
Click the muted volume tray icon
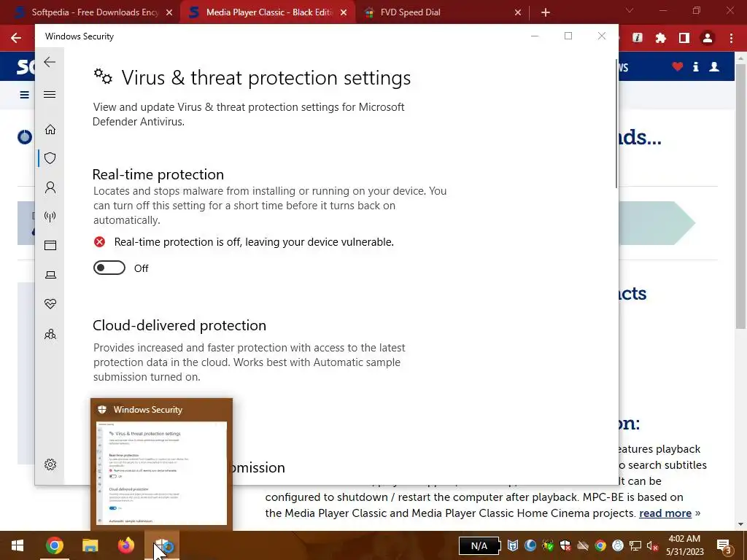click(x=652, y=545)
